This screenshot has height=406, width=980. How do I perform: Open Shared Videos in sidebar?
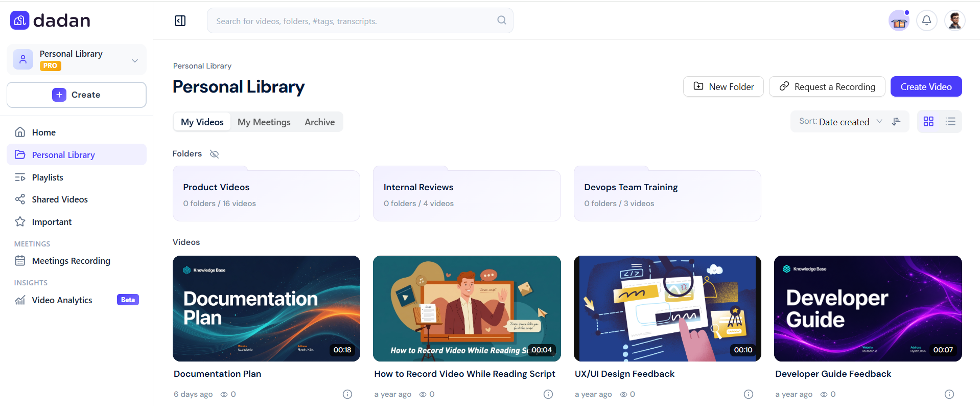77,199
